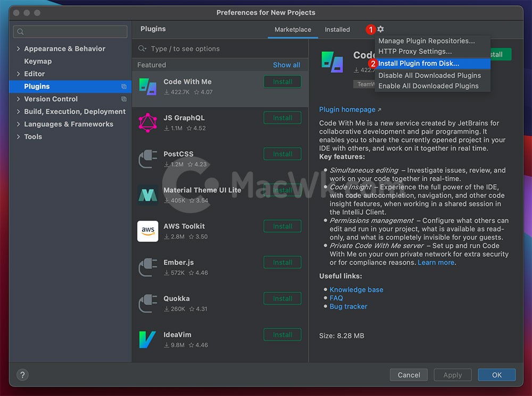Viewport: 532px width, 396px height.
Task: Expand the Editor settings section
Action: tap(19, 74)
